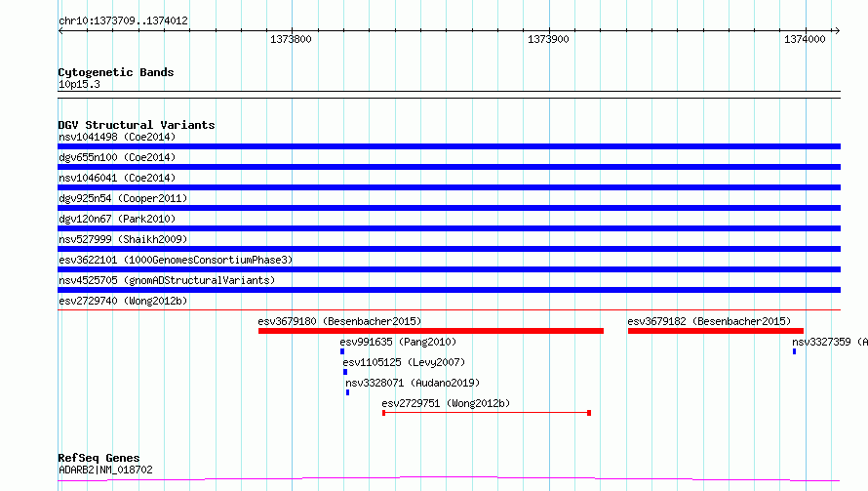868x491 pixels.
Task: Click variant label dgv655n100 (Coe2014)
Action: pos(117,157)
